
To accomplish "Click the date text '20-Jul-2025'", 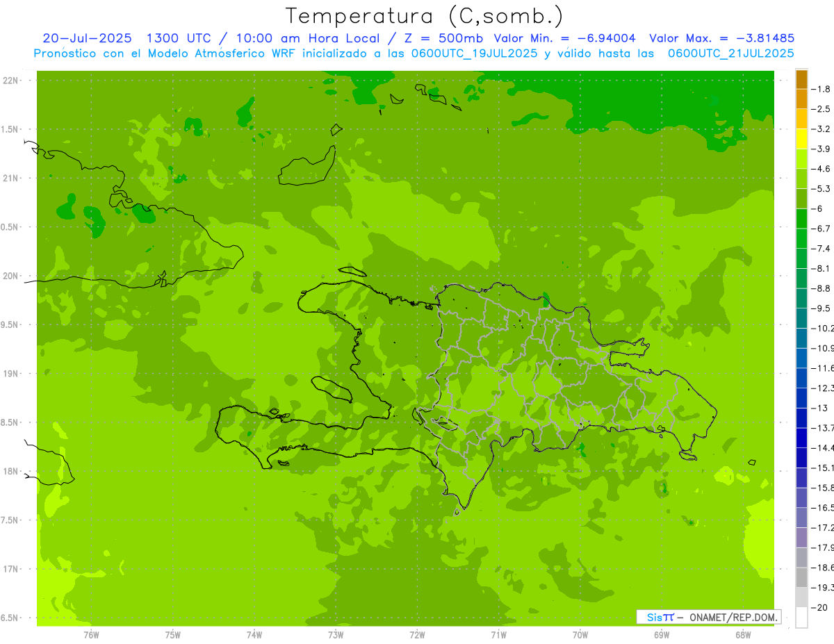I will (87, 38).
